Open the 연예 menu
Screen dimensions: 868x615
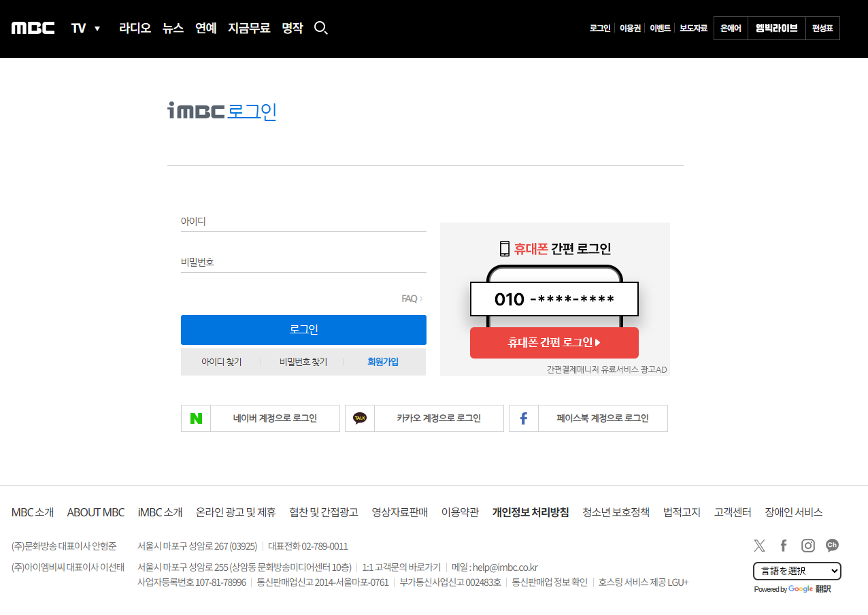[205, 28]
